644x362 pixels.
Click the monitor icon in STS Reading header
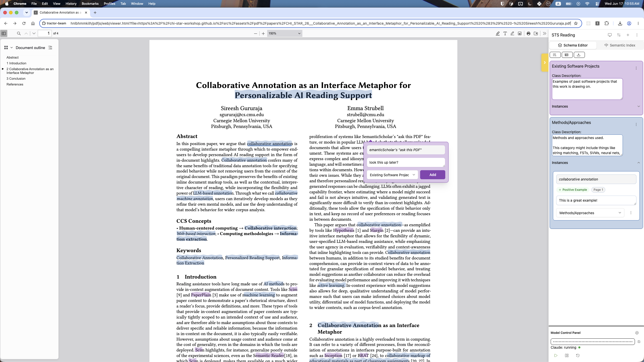coord(610,35)
